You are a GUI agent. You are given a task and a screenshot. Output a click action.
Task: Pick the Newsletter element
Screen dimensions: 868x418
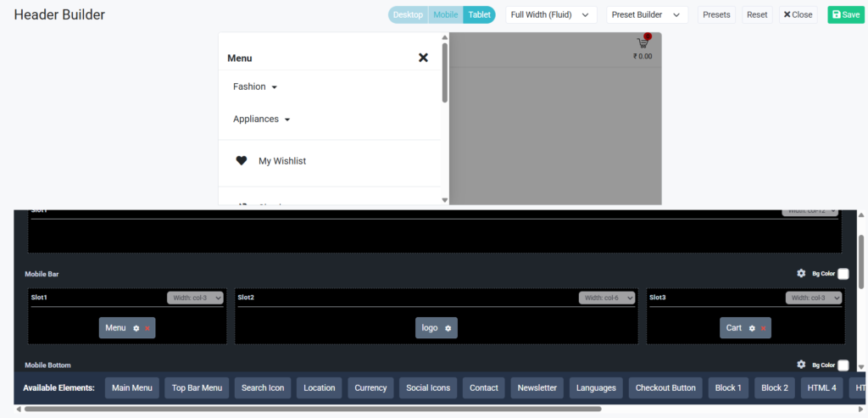537,387
